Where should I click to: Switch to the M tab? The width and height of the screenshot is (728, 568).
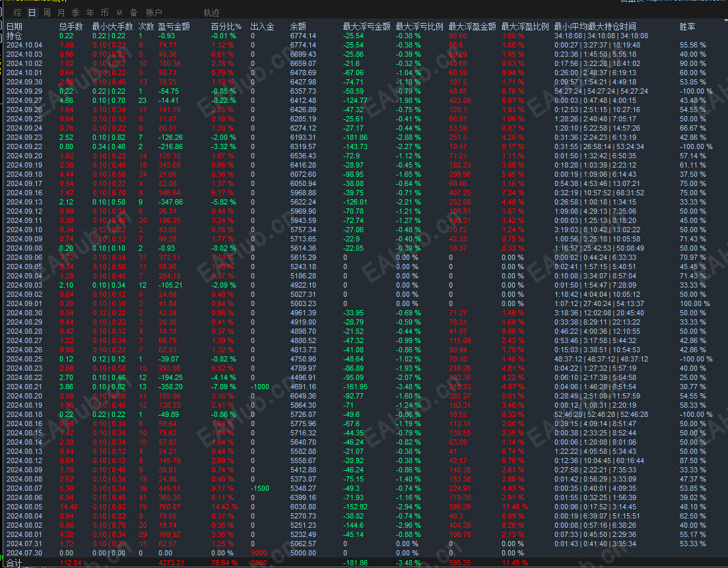point(119,13)
